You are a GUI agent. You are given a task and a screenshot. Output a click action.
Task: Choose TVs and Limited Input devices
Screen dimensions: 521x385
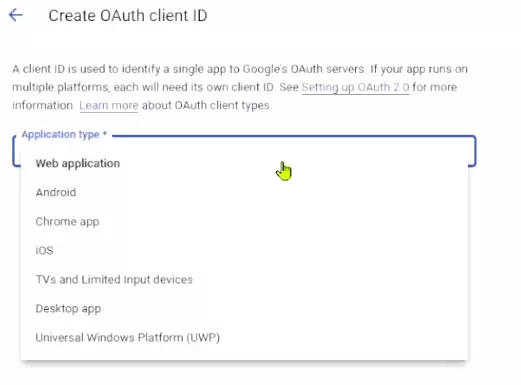(x=244, y=279)
